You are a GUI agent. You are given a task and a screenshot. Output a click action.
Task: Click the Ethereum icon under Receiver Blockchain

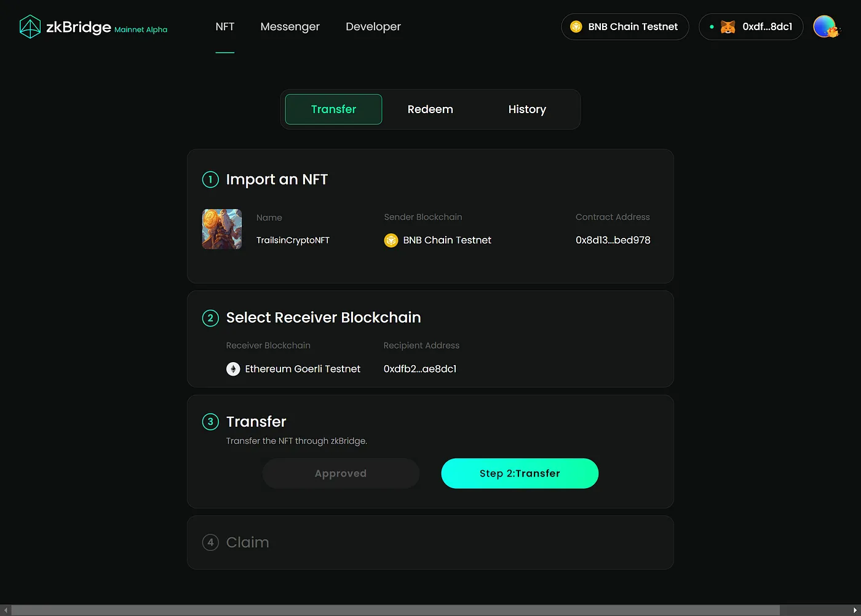pos(233,369)
